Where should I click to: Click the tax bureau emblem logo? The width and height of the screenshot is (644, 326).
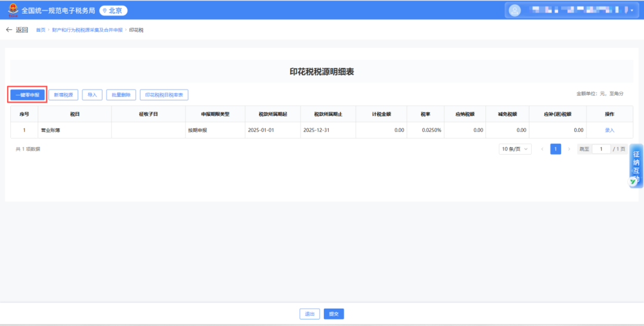[12, 10]
